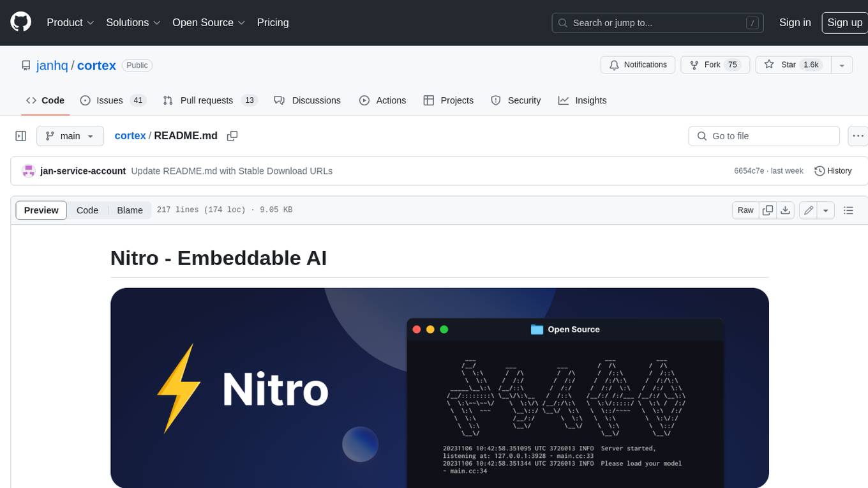Viewport: 868px width, 488px height.
Task: Open more edit options dropdown
Action: coord(826,210)
